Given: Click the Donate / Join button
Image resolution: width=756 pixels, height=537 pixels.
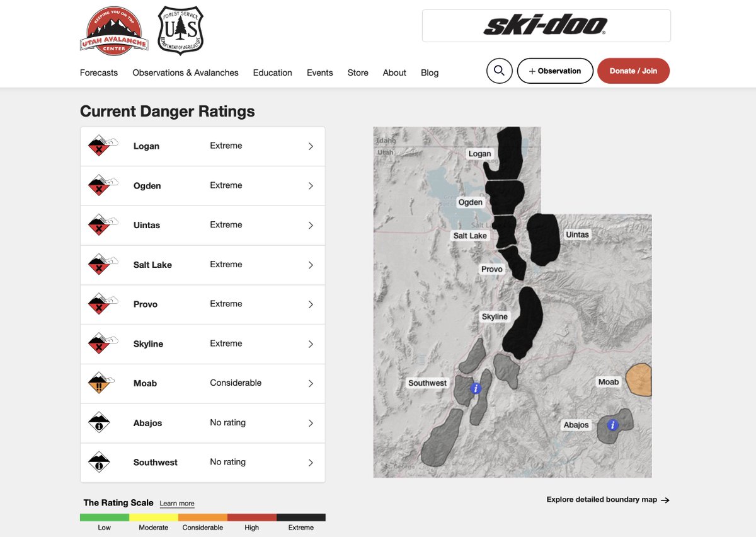Looking at the screenshot, I should click(x=633, y=71).
